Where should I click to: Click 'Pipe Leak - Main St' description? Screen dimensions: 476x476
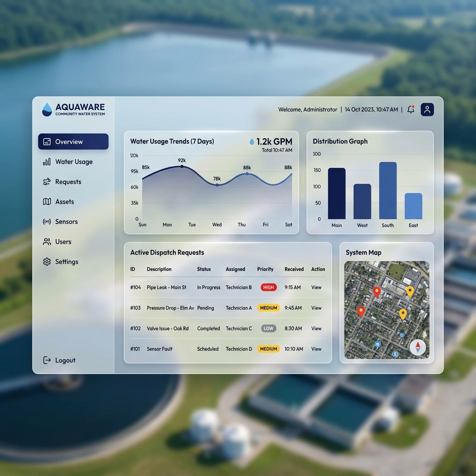[167, 287]
